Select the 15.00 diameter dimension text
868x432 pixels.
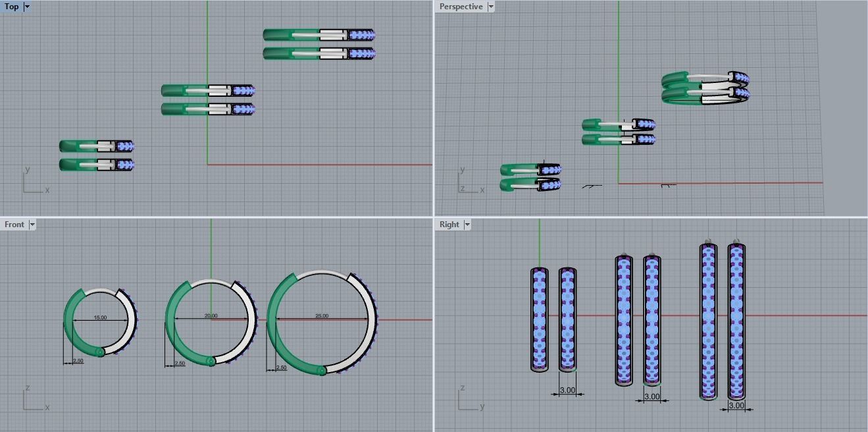[100, 317]
